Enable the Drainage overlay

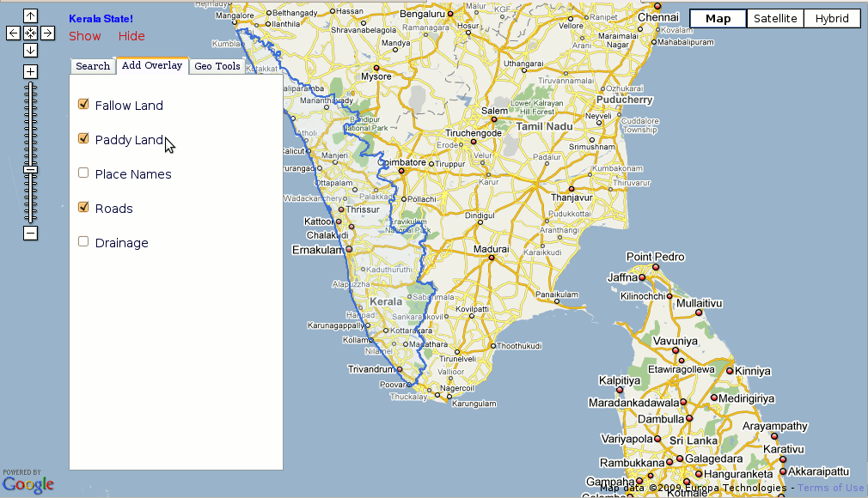pos(83,240)
